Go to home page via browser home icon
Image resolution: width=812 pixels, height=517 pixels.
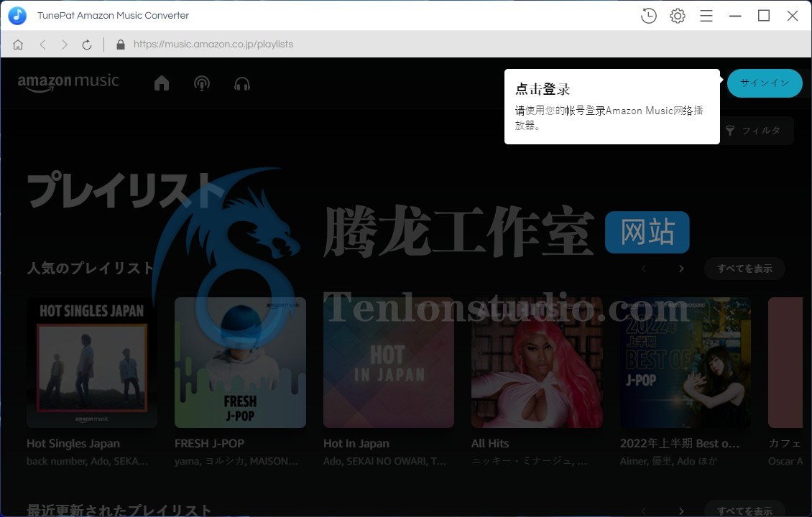coord(18,45)
